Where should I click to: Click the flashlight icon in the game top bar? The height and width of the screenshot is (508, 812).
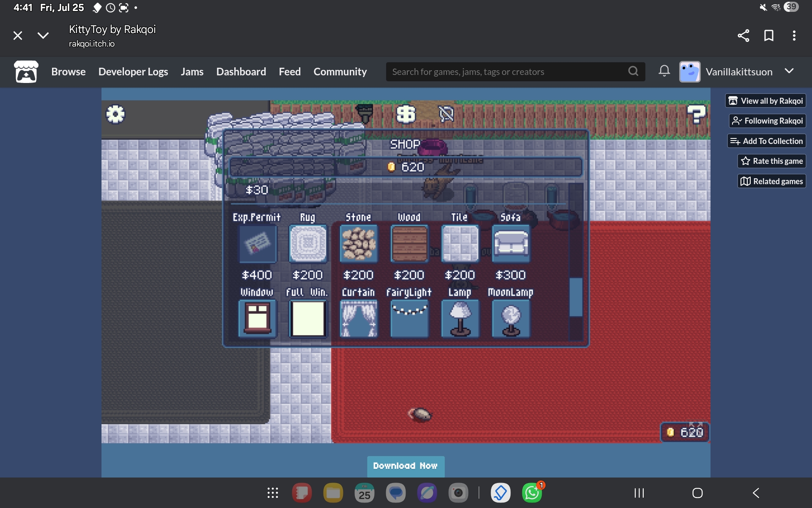pyautogui.click(x=365, y=113)
